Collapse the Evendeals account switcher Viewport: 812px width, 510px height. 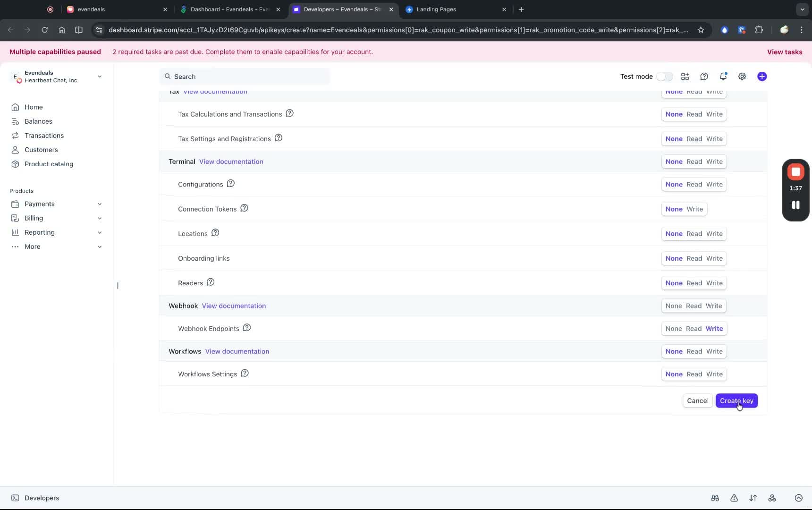point(100,76)
